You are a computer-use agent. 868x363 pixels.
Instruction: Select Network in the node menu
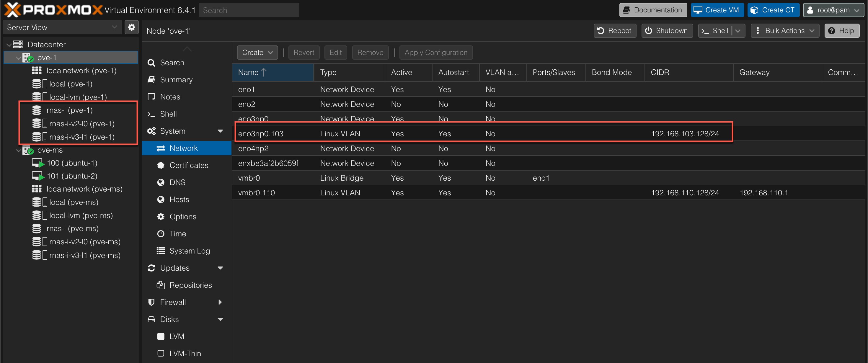click(187, 148)
